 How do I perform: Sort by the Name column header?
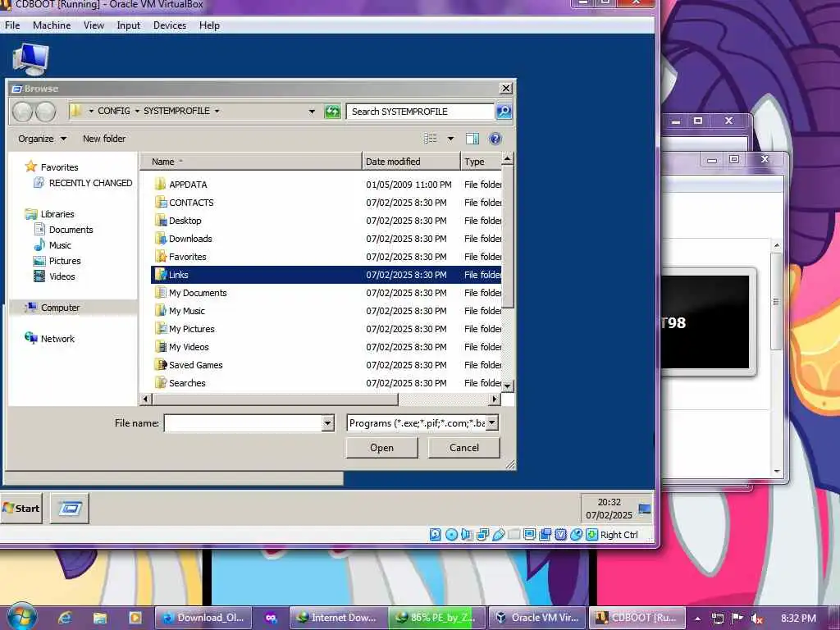(251, 162)
